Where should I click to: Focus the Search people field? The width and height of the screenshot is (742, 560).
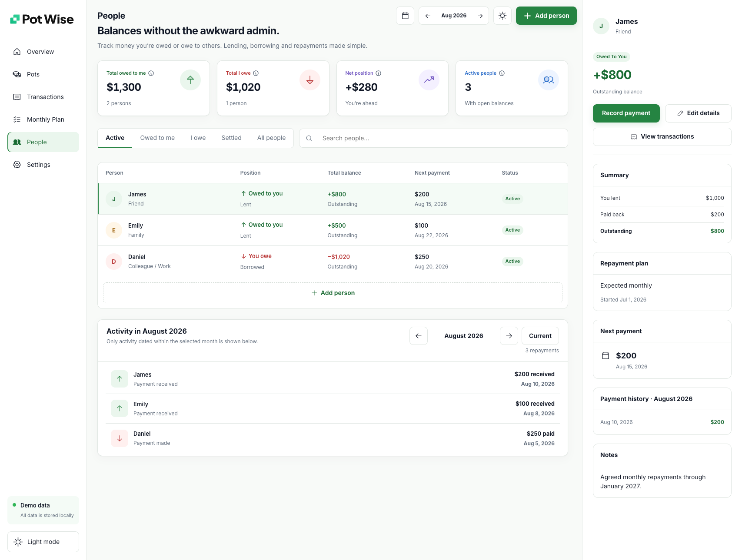point(433,138)
